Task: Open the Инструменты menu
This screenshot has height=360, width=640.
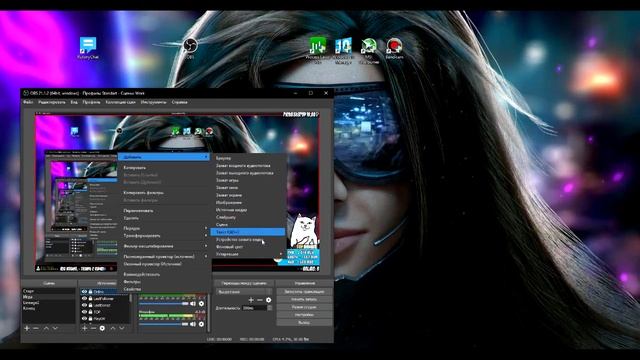Action: pos(153,102)
